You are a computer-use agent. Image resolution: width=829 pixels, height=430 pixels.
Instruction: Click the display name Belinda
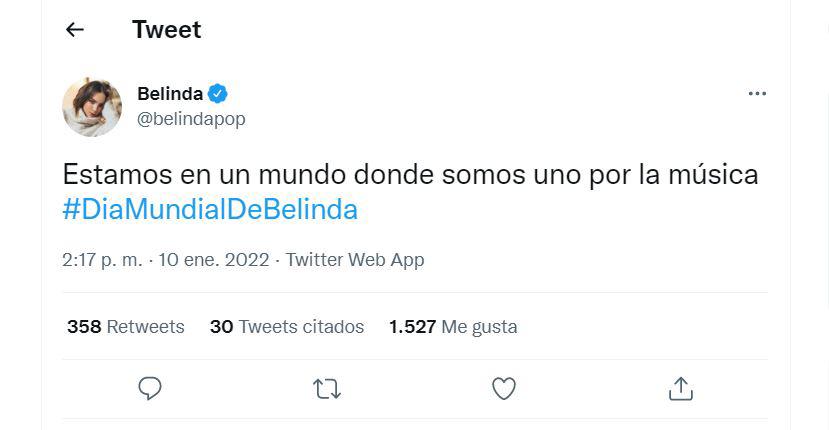(x=169, y=94)
